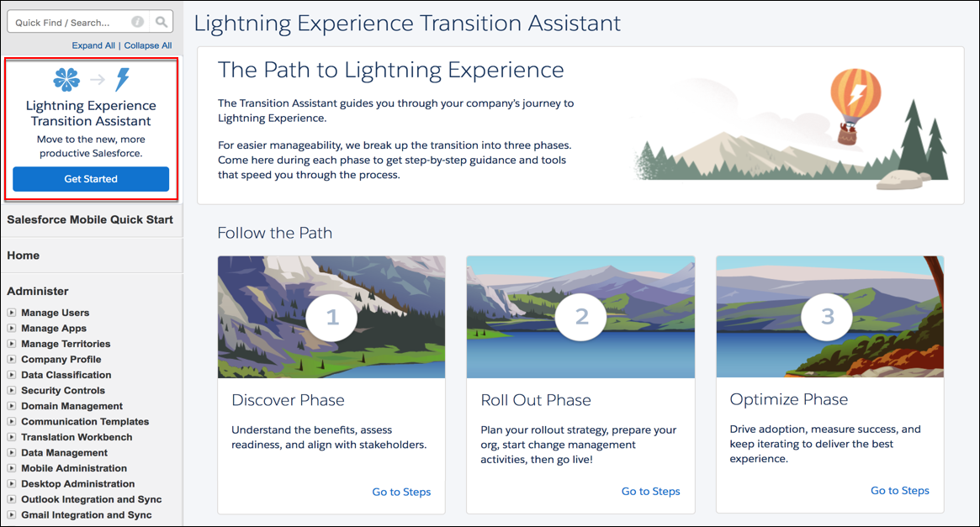The width and height of the screenshot is (980, 527).
Task: Expand the Desktop Administration arrow
Action: pos(11,484)
